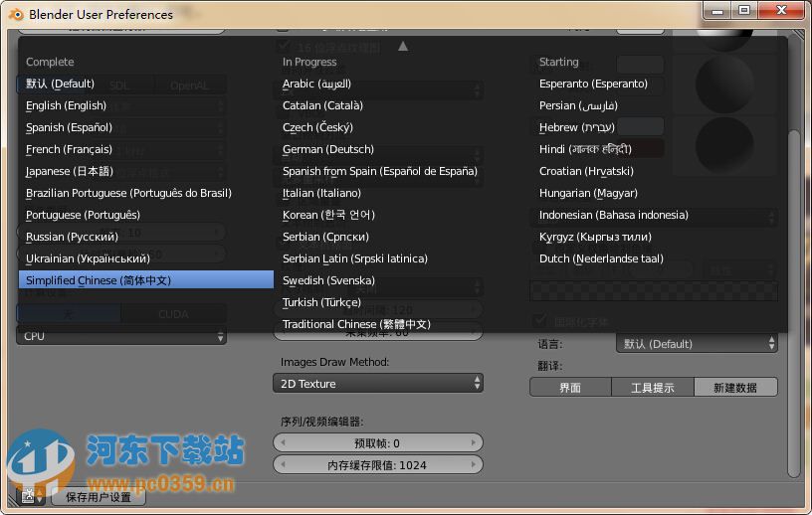812x515 pixels.
Task: Minimize the Blender User Preferences window
Action: click(x=717, y=11)
